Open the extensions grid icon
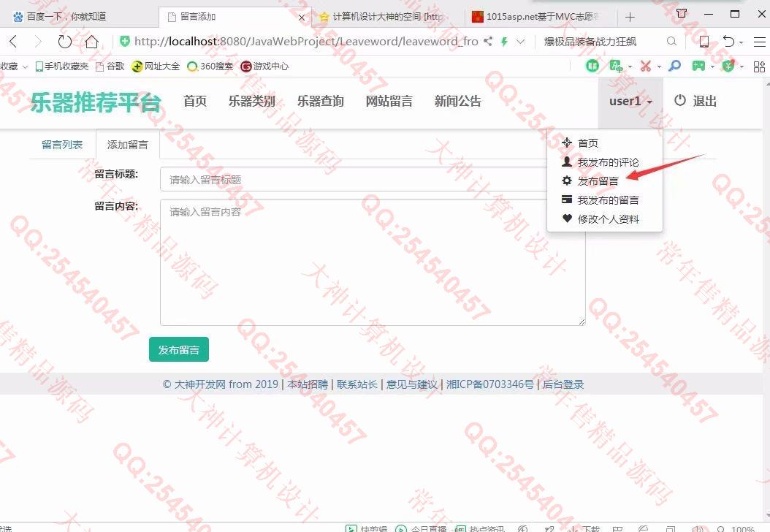Viewport: 770px width, 532px height. click(x=759, y=66)
